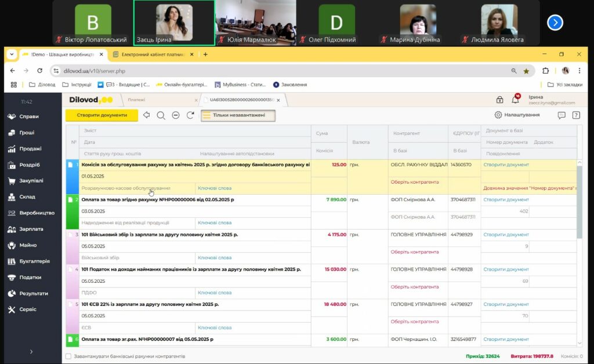Open a new browser tab
Screen dimensions: 594x364
pyautogui.click(x=205, y=54)
